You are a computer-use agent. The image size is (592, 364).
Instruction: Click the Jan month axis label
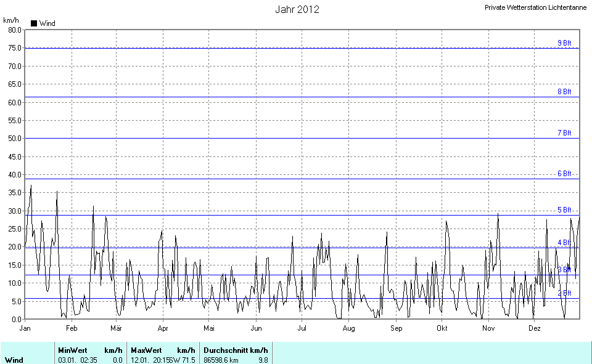click(25, 329)
